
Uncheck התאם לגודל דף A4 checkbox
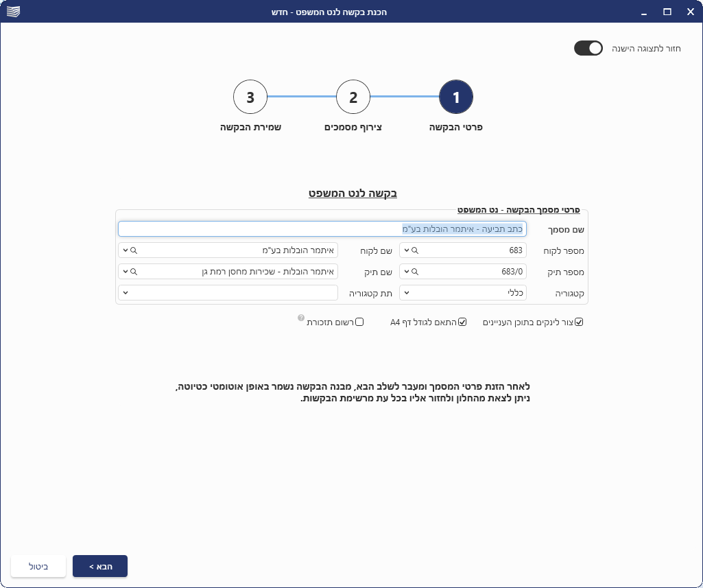point(462,322)
